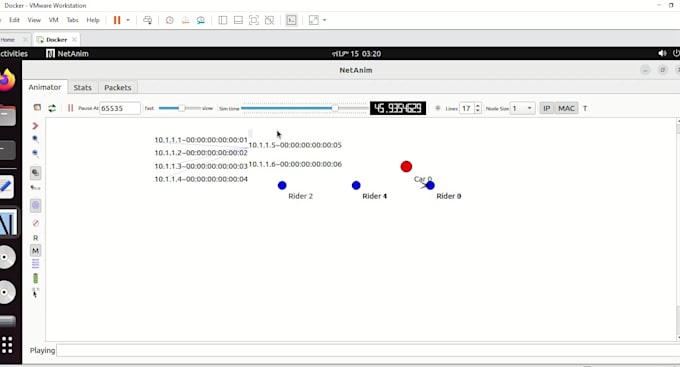
Task: Click the red step-forward arrow icon
Action: pyautogui.click(x=36, y=126)
